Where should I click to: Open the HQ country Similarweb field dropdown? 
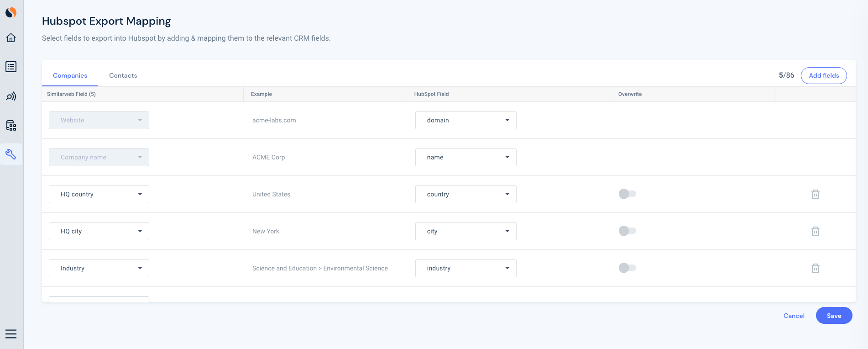pos(99,194)
